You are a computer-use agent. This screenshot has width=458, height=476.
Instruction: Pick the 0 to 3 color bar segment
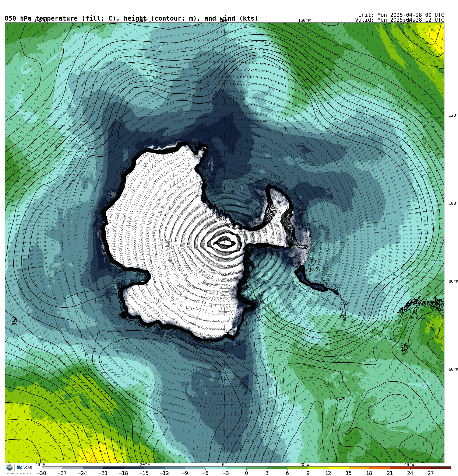[257, 468]
